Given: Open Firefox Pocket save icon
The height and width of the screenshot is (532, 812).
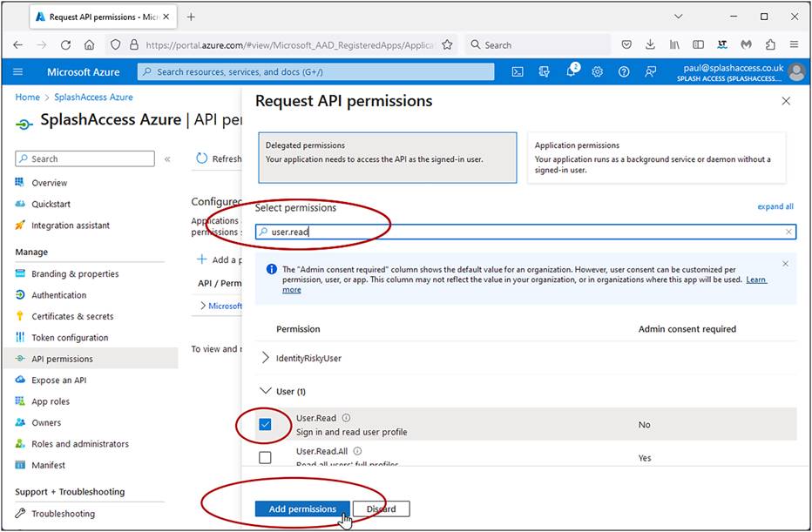Looking at the screenshot, I should 626,45.
